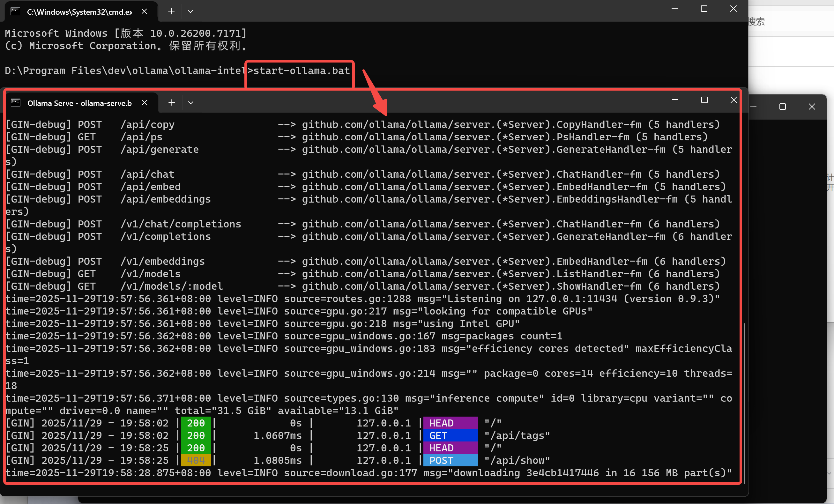834x504 pixels.
Task: Add new tab in Ollama Serve window
Action: click(172, 103)
